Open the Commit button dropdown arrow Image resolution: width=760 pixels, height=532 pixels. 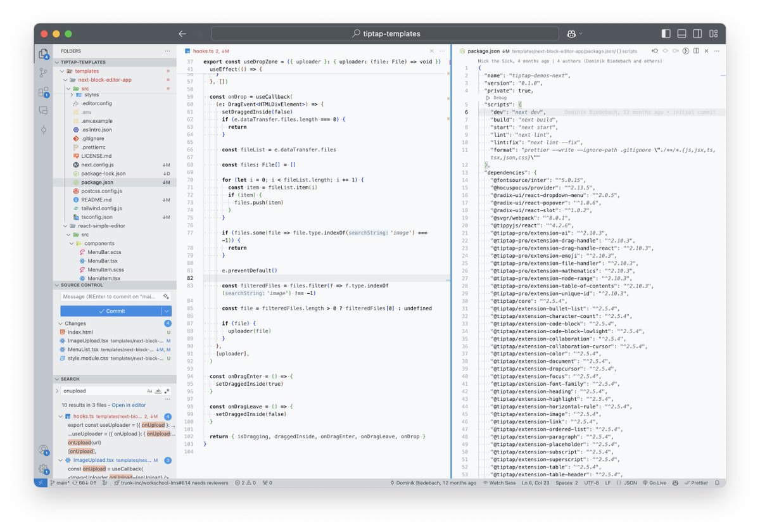click(x=167, y=311)
